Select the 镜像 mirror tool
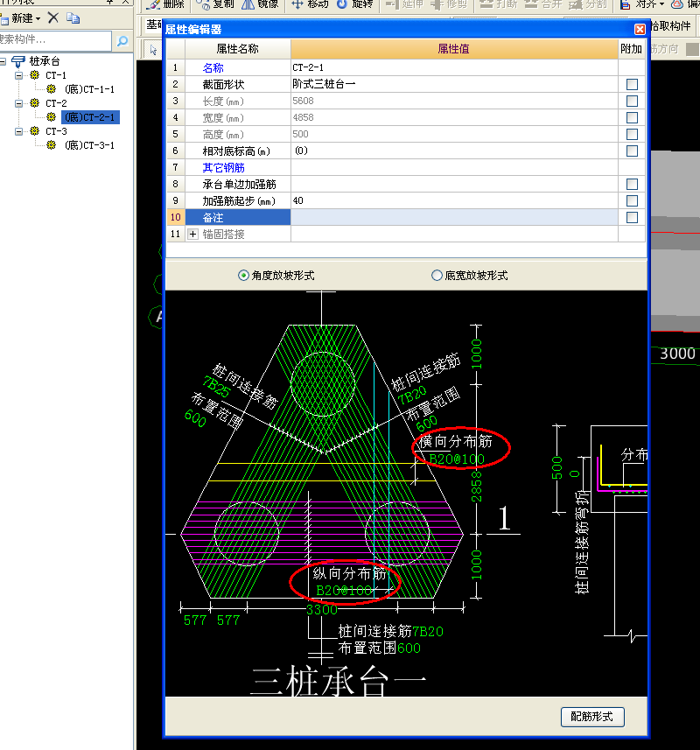Image resolution: width=700 pixels, height=750 pixels. pos(260,4)
